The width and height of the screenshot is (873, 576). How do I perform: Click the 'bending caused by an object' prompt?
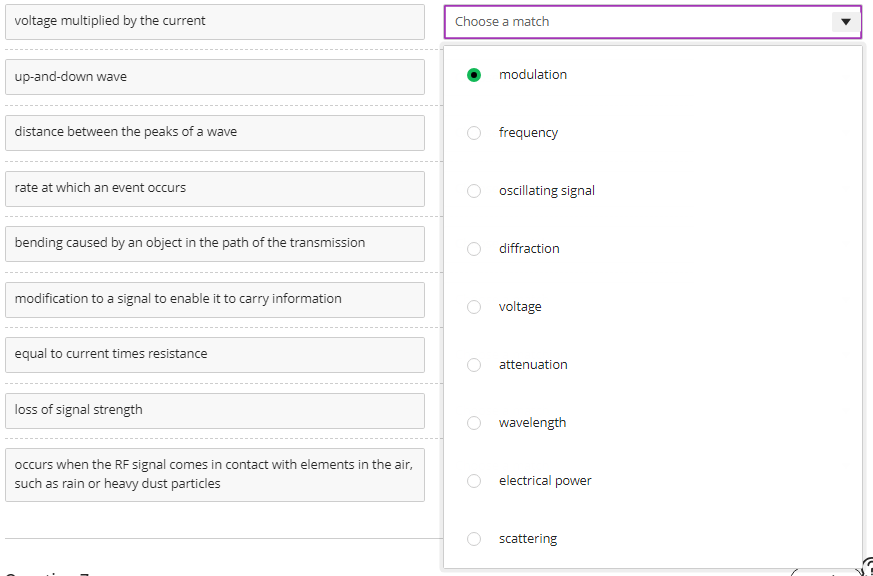coord(214,243)
